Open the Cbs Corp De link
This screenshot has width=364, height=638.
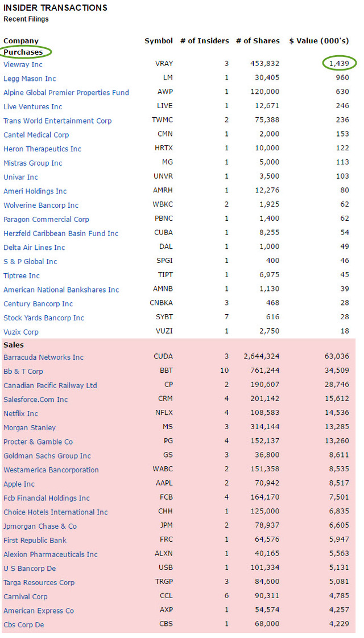23,625
